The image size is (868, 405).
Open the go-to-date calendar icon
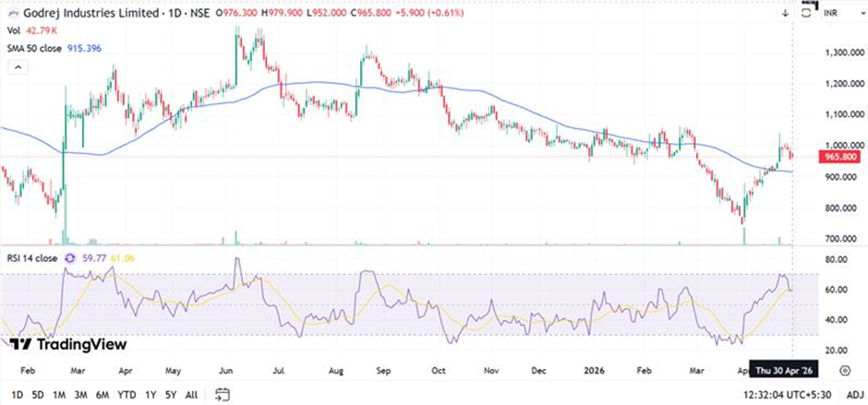[x=223, y=394]
